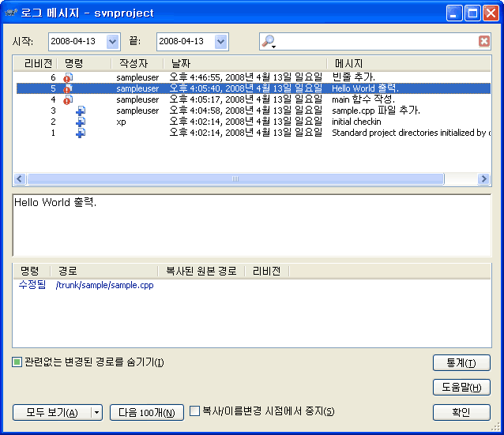Open the 시작 date dropdown
504x435 pixels.
112,41
